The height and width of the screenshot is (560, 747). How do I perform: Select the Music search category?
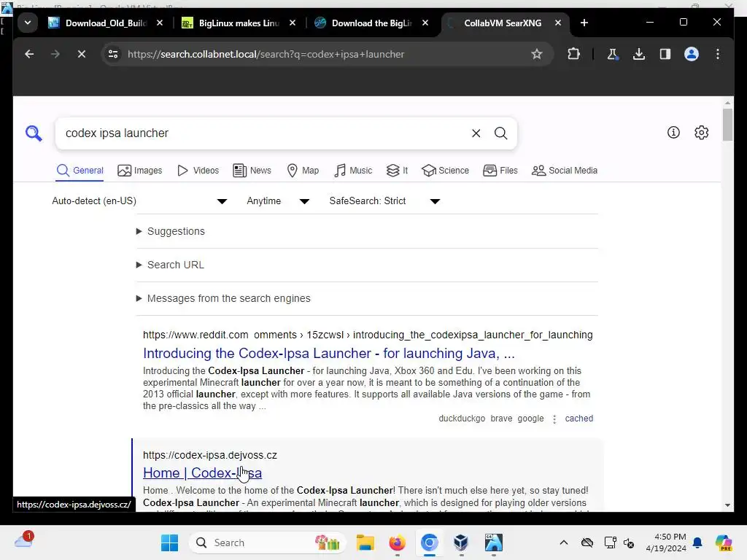pos(353,171)
